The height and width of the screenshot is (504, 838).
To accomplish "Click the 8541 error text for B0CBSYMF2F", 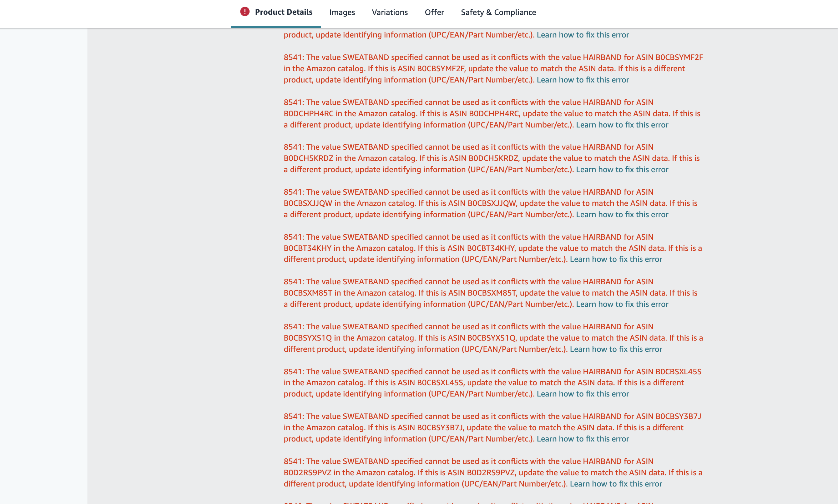I will coord(493,68).
